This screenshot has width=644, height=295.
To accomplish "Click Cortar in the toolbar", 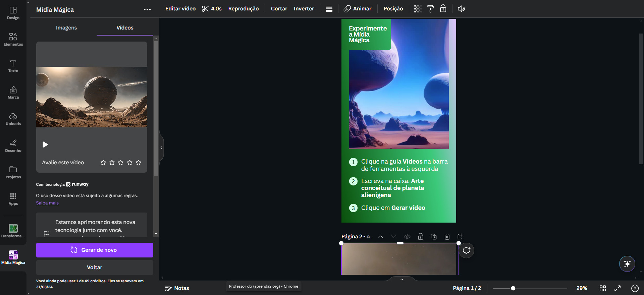I will click(279, 9).
